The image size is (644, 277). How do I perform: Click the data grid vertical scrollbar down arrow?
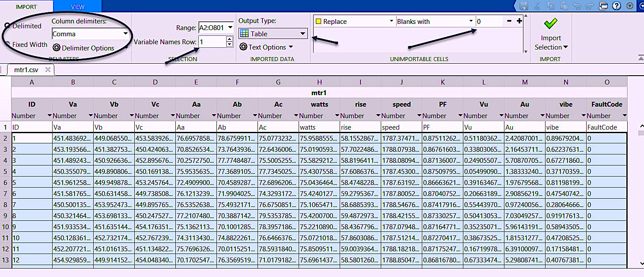point(641,263)
